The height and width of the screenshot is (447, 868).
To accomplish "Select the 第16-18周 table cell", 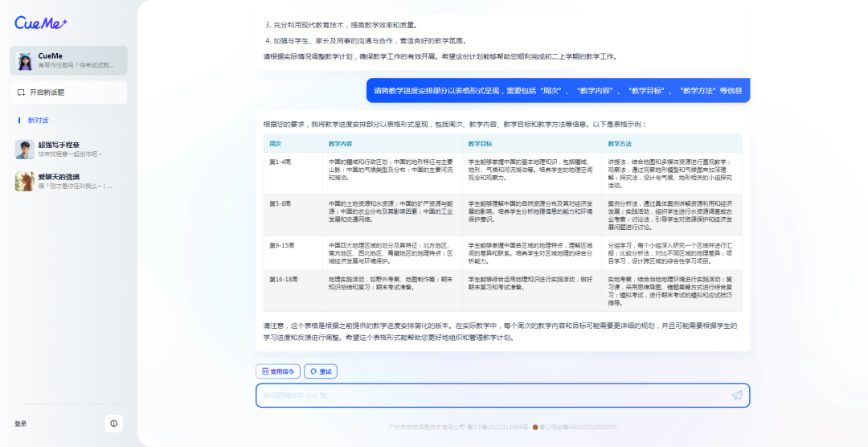I will click(293, 291).
